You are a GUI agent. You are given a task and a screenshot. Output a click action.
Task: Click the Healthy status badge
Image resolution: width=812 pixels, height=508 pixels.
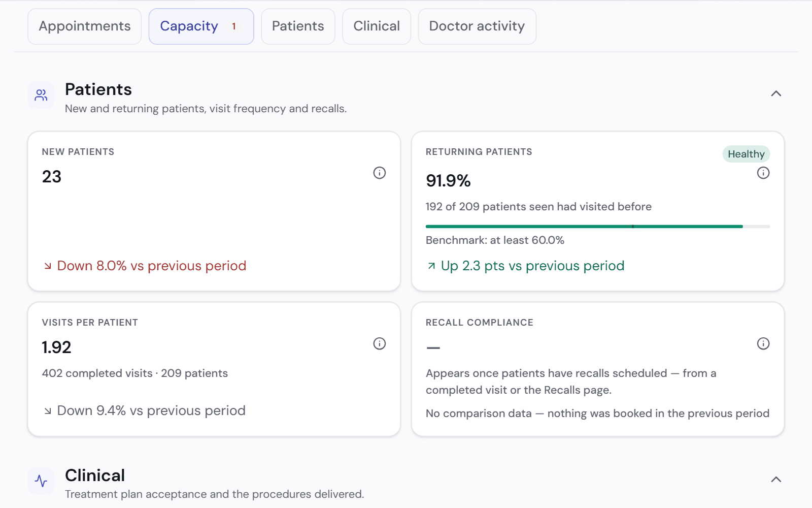point(746,154)
